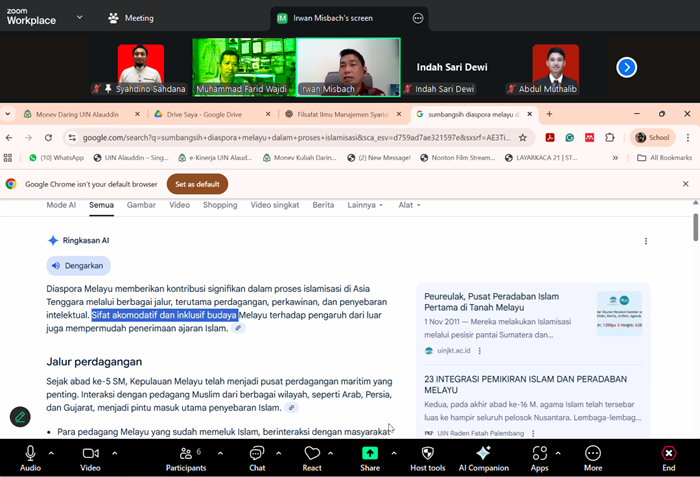This screenshot has width=700, height=477.
Task: Click link chip after 'penerimaan ajaran Islam'
Action: [238, 328]
